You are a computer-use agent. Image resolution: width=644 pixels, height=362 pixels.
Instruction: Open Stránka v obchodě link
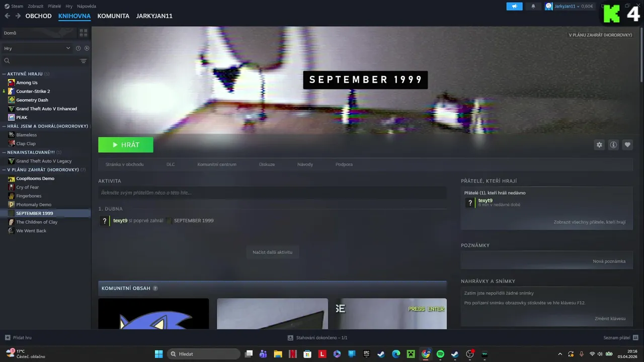(x=124, y=164)
